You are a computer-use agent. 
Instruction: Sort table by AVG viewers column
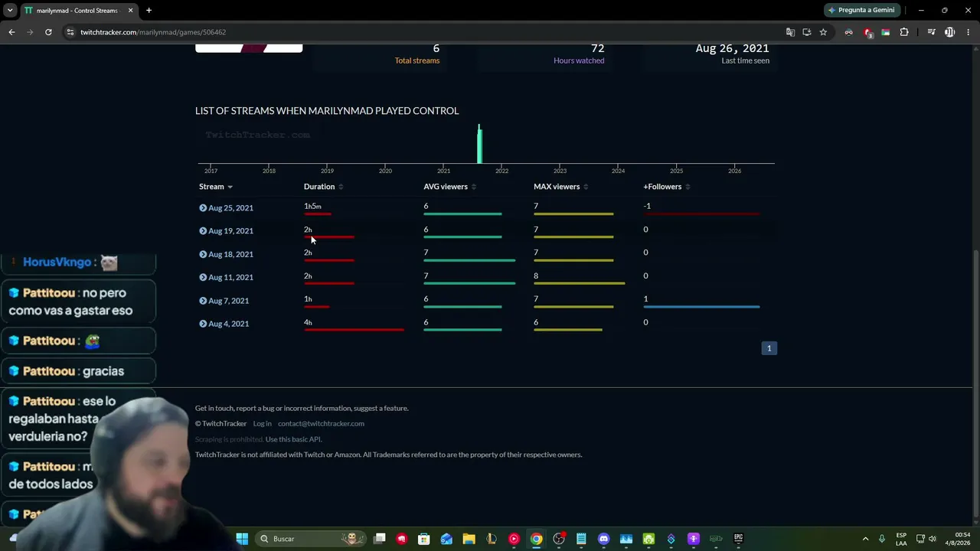pyautogui.click(x=449, y=187)
